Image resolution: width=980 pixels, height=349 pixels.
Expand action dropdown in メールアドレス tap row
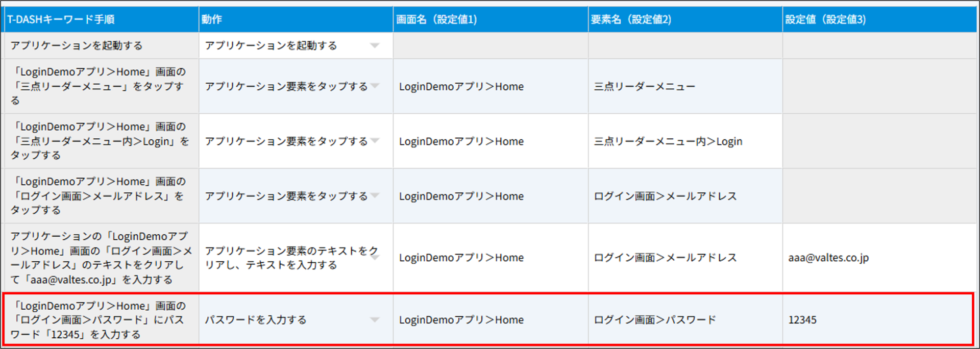pos(375,195)
